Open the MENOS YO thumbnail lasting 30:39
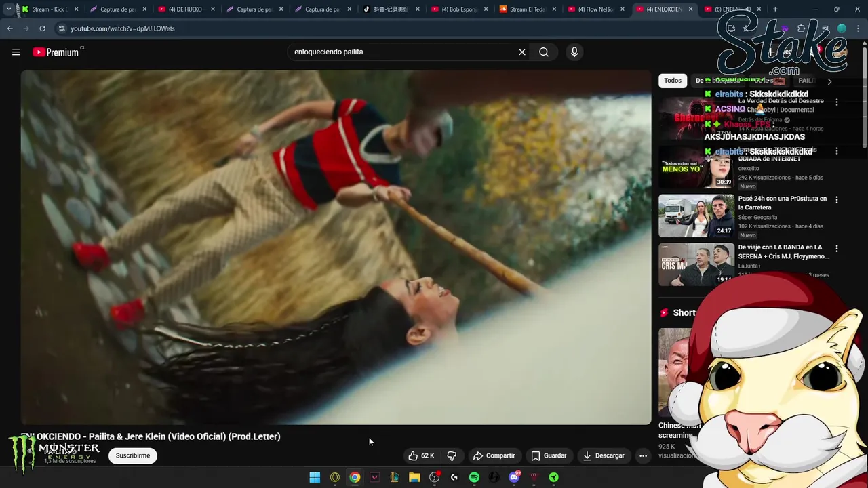Image resolution: width=868 pixels, height=488 pixels. coord(696,167)
